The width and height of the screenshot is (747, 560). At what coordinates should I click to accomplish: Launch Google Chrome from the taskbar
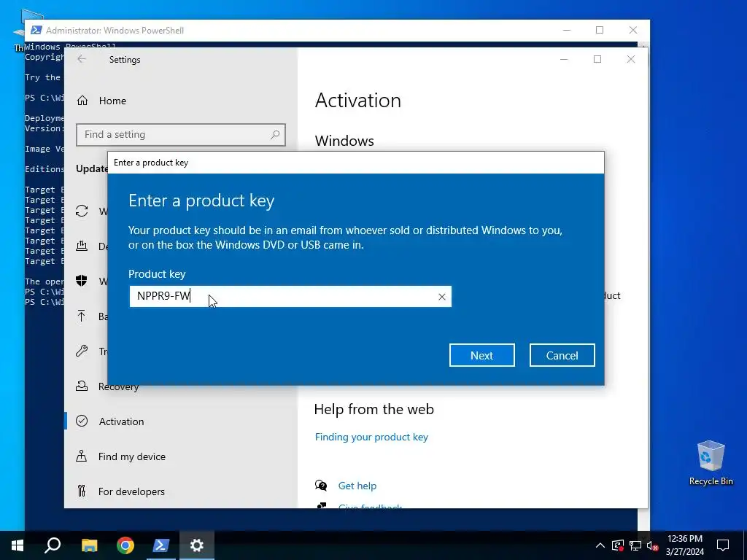[x=125, y=545]
